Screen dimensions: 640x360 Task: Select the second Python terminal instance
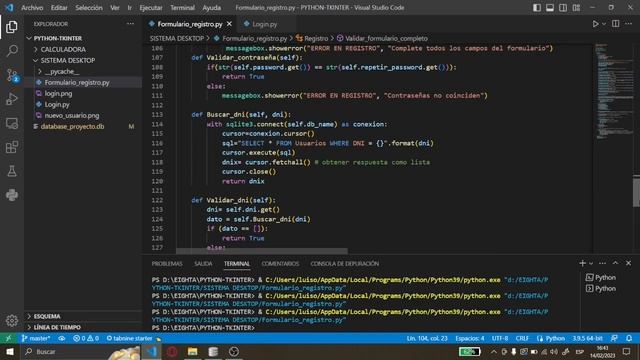tap(601, 289)
